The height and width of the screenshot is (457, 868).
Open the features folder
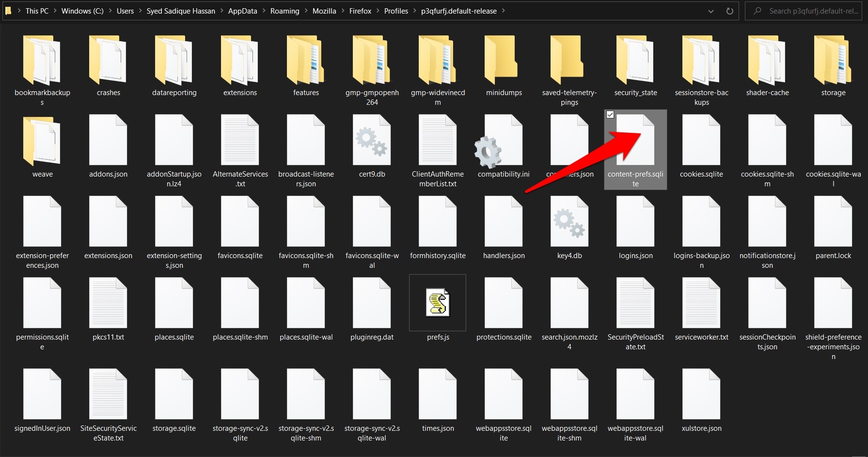click(x=306, y=60)
